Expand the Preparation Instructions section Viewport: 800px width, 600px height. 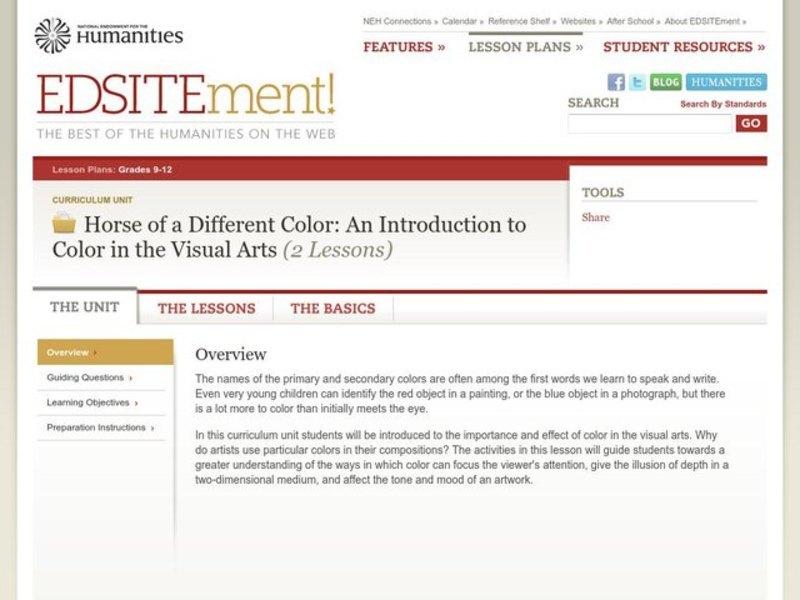click(x=96, y=427)
